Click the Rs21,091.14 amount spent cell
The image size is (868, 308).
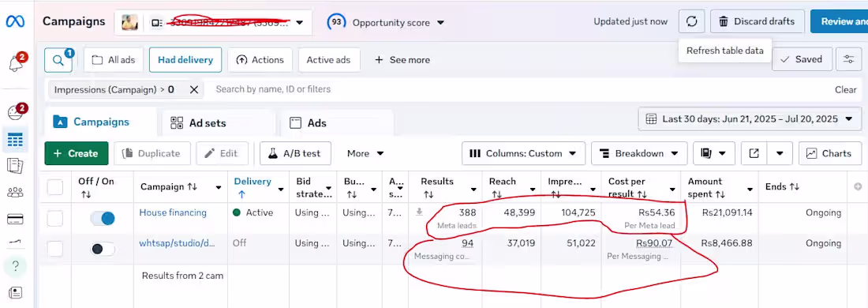click(x=727, y=212)
